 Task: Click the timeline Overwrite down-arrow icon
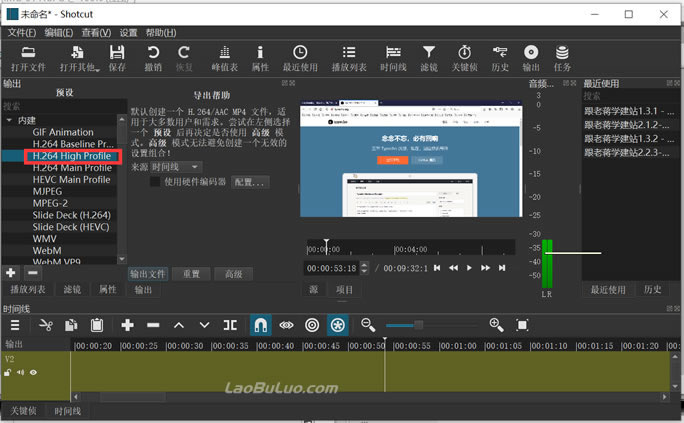(204, 325)
